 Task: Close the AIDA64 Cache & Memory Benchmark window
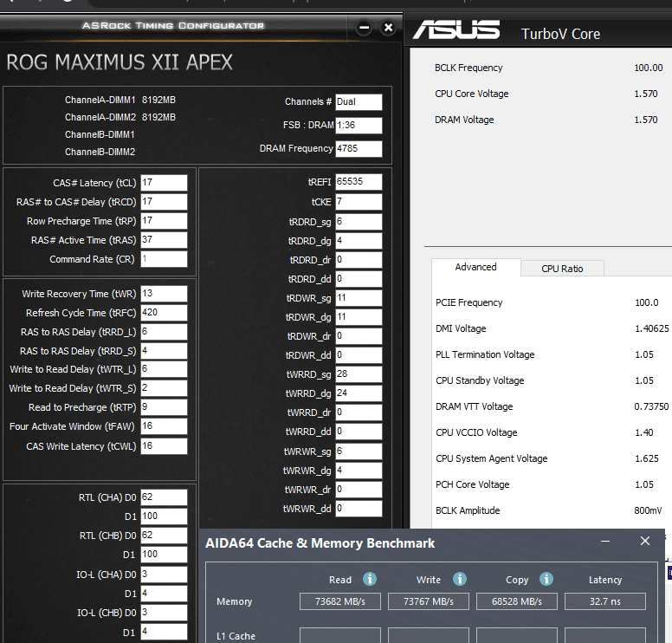(645, 541)
